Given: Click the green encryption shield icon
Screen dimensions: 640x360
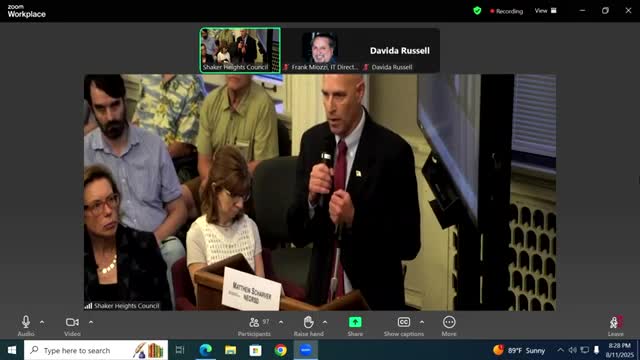Looking at the screenshot, I should [477, 11].
